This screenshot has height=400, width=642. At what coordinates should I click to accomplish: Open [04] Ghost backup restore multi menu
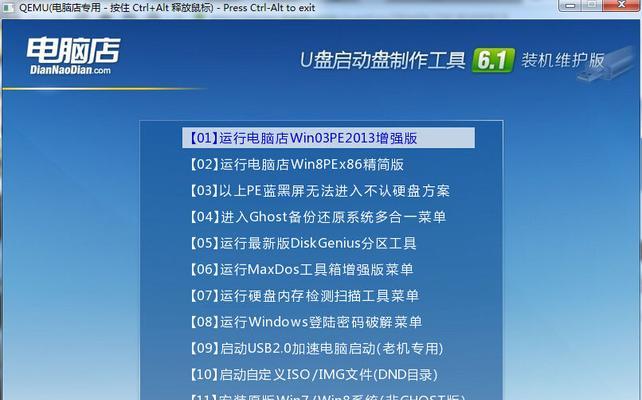317,217
